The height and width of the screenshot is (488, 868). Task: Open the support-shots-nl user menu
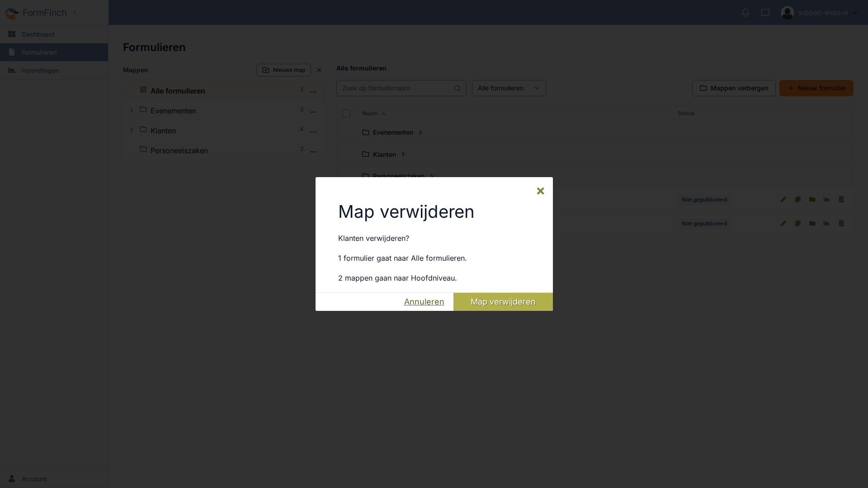[x=819, y=13]
